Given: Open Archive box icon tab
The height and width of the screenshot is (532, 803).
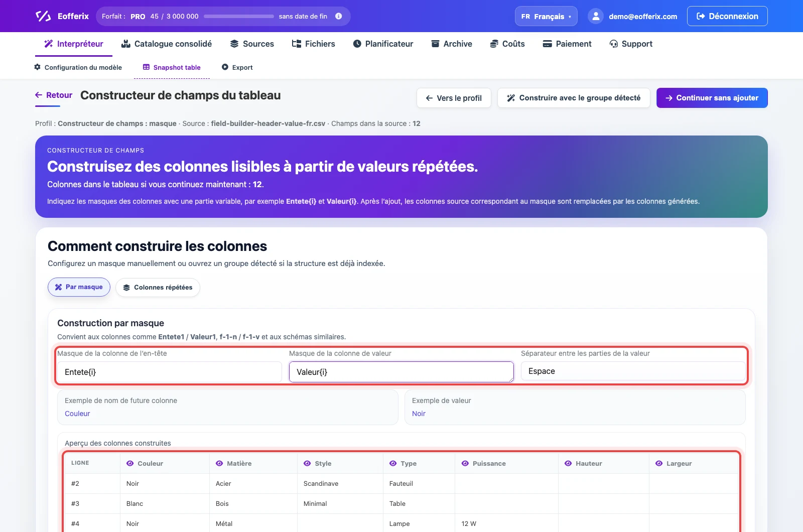Looking at the screenshot, I should (452, 44).
